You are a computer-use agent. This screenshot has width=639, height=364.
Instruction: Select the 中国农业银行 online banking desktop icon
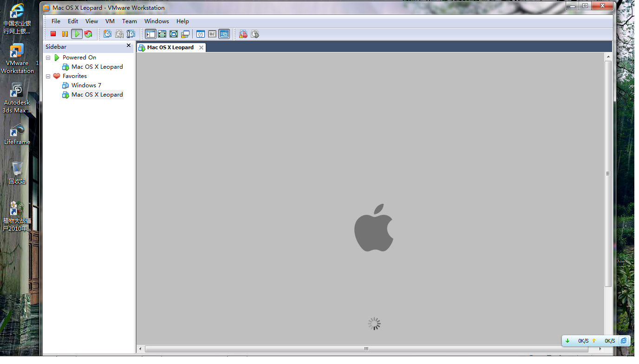point(17,19)
